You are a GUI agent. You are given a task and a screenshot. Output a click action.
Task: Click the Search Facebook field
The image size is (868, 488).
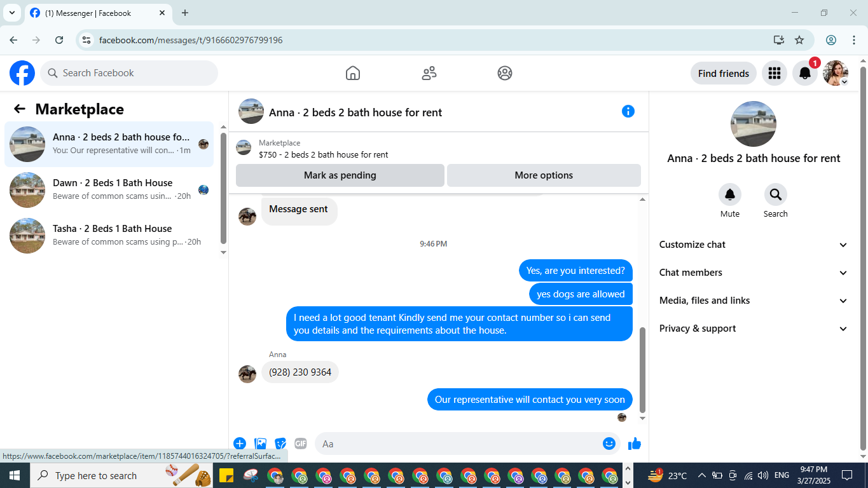click(129, 73)
